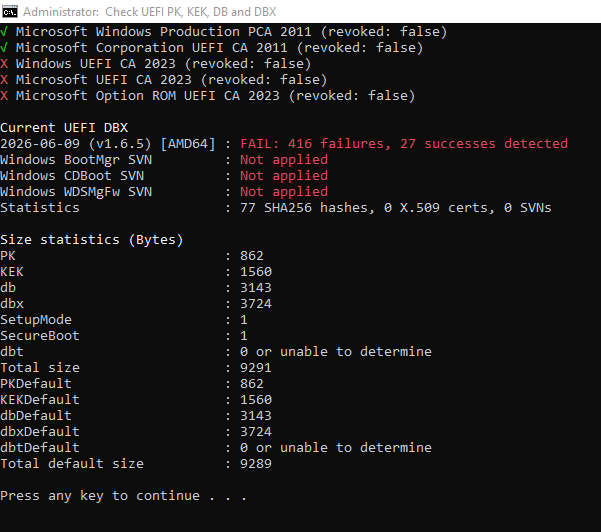601x532 pixels.
Task: Click 'Not applied' next to CDBoot SVN
Action: click(284, 176)
